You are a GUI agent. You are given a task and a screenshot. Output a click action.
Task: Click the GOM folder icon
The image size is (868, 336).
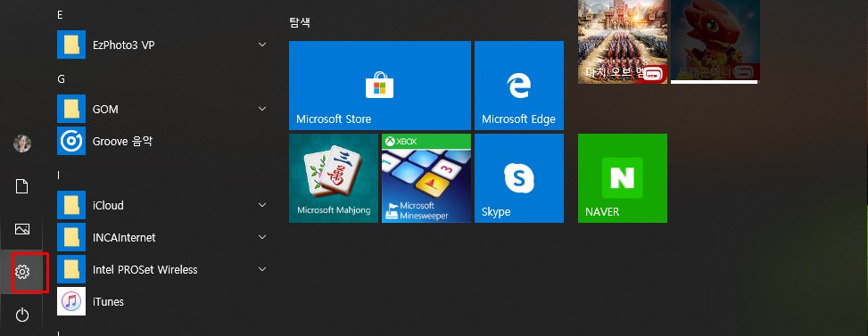tap(71, 109)
